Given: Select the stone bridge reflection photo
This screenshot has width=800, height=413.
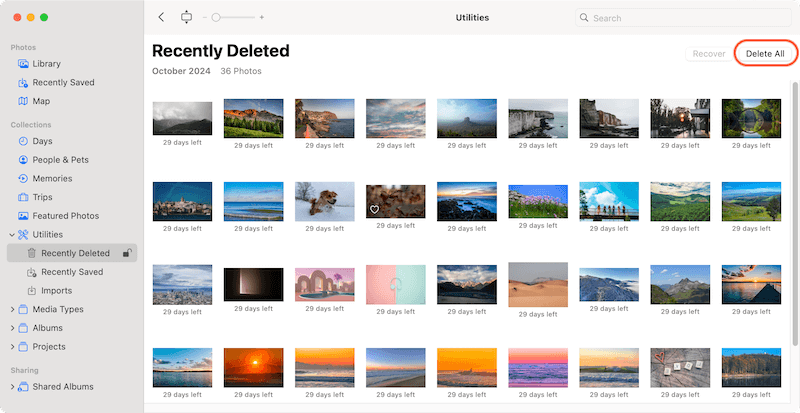Looking at the screenshot, I should point(751,118).
